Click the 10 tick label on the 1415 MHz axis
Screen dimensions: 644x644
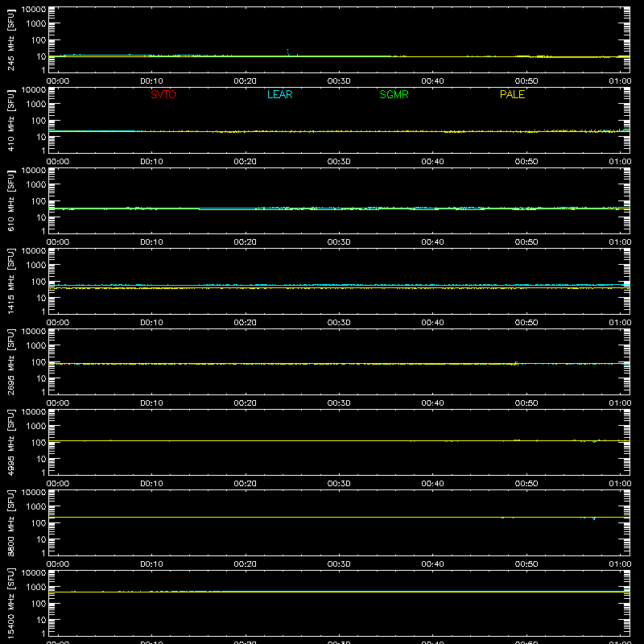(x=42, y=298)
